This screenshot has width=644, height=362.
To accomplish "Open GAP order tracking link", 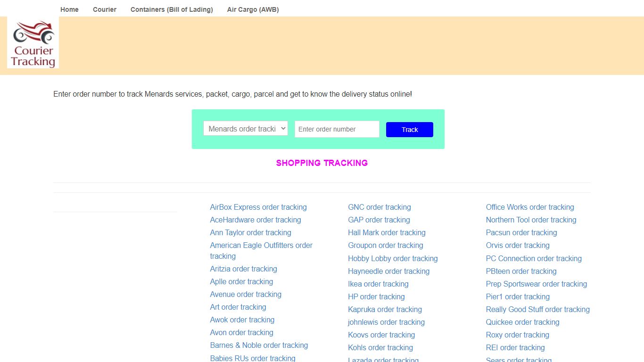I will [379, 220].
